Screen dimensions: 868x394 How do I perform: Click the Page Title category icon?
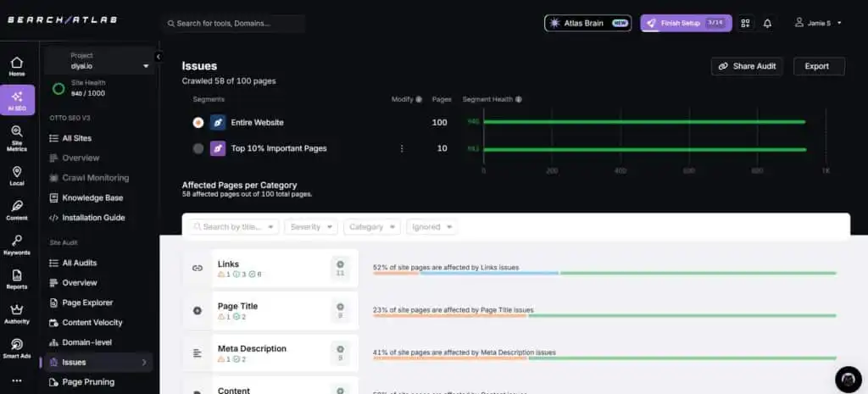pos(197,311)
